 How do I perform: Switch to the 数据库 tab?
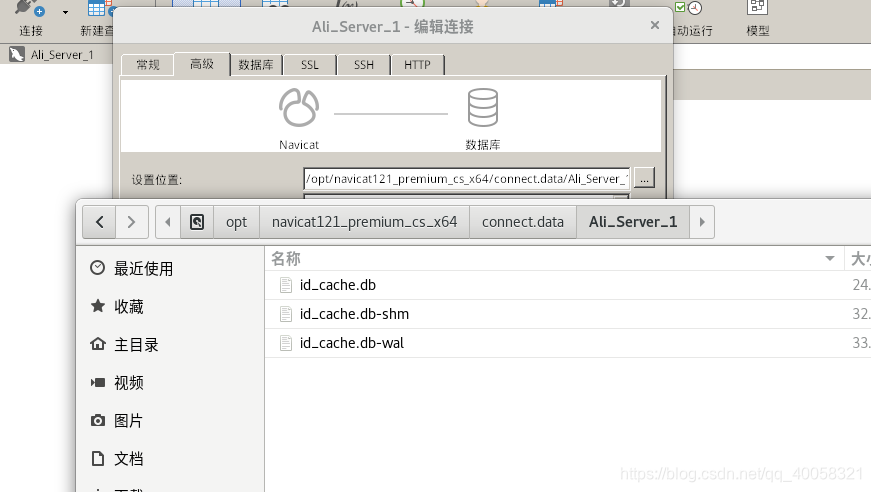(x=256, y=64)
